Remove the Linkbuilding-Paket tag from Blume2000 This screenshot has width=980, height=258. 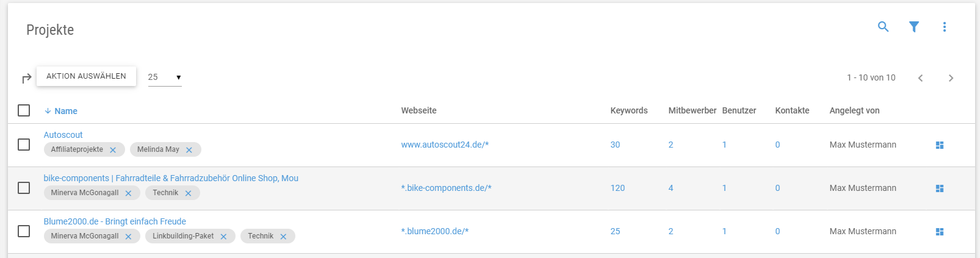[x=223, y=237]
